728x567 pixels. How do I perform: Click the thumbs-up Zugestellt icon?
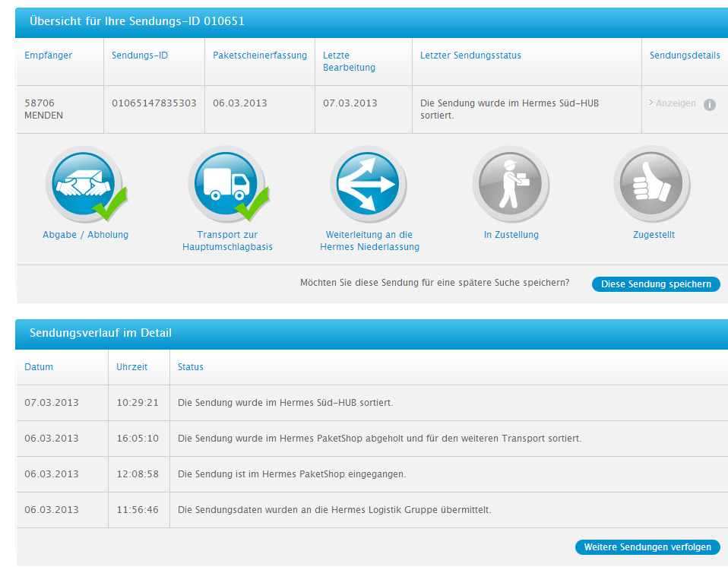click(x=652, y=184)
